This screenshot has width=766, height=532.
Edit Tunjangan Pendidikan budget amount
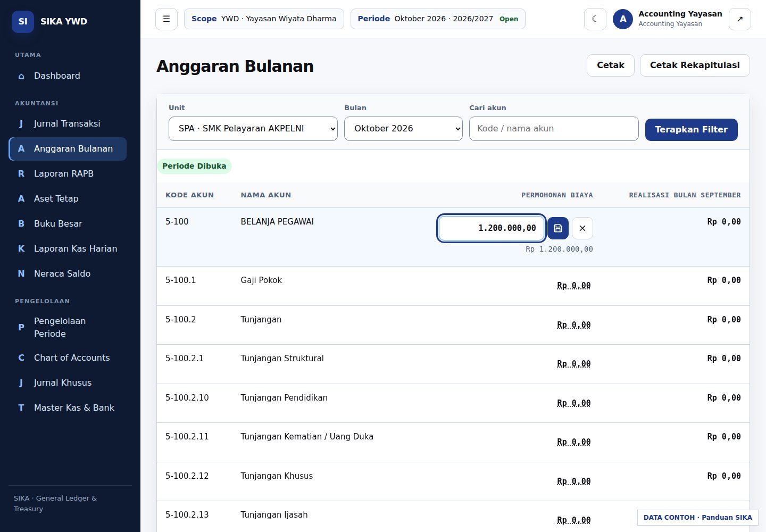point(573,403)
